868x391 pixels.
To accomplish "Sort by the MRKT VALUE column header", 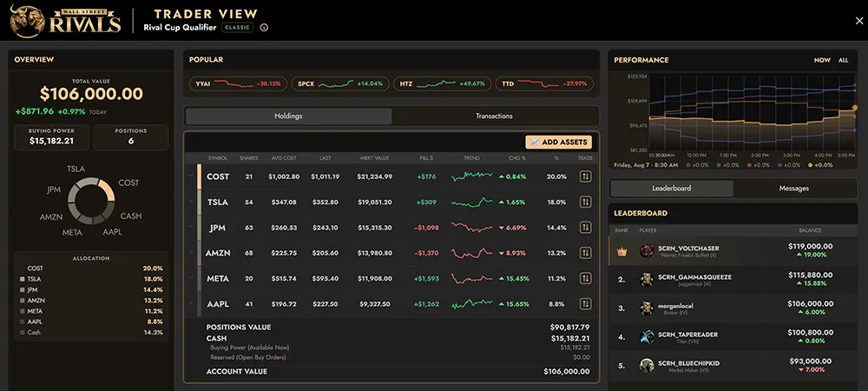I will coord(375,158).
